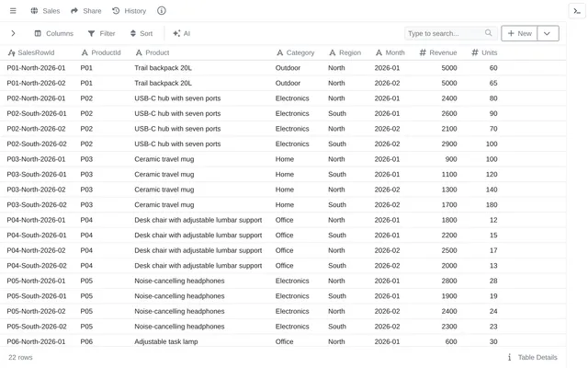Select cell P05-North-2026-01
The image size is (588, 368).
[36, 281]
